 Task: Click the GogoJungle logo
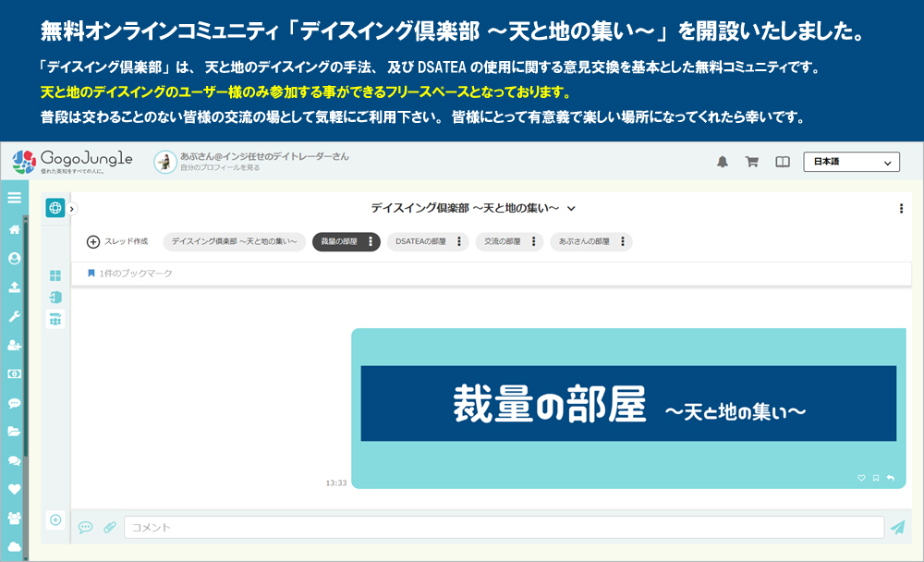72,162
